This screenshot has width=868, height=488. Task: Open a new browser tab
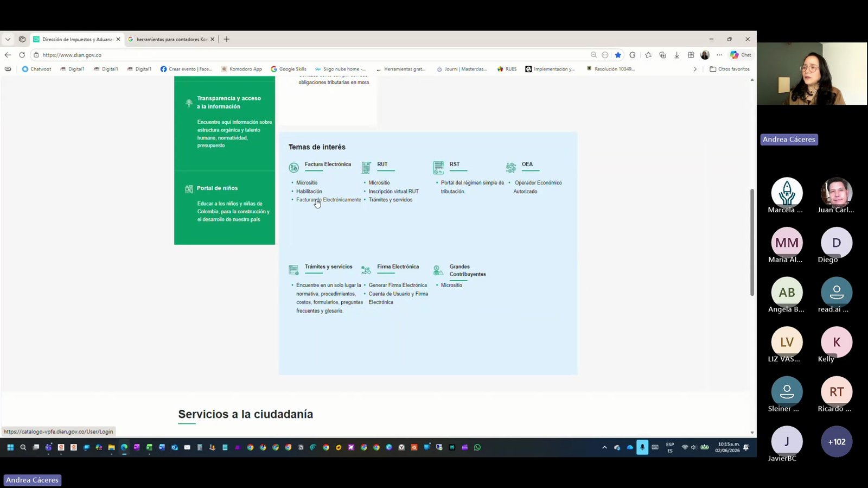point(227,39)
